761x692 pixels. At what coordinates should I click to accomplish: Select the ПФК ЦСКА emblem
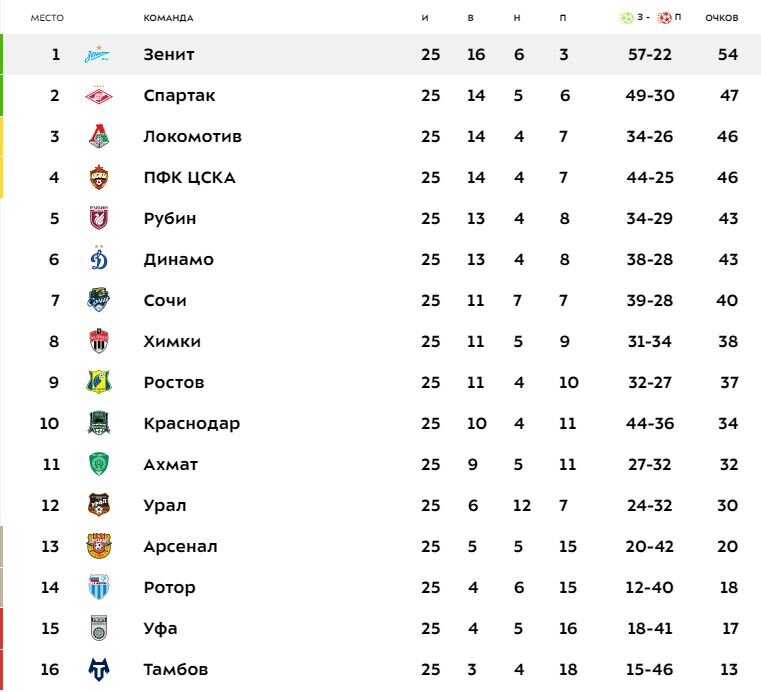[x=99, y=177]
